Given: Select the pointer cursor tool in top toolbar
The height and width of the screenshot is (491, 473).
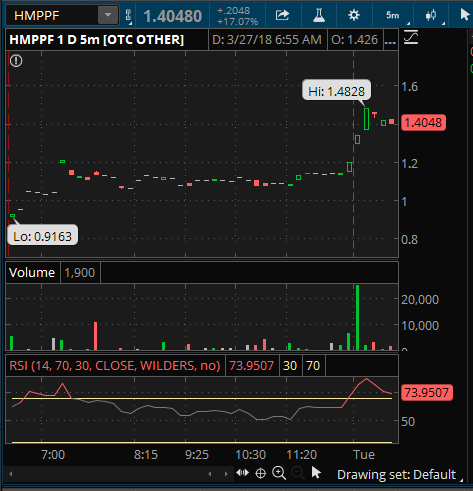Looking at the screenshot, I should (464, 15).
